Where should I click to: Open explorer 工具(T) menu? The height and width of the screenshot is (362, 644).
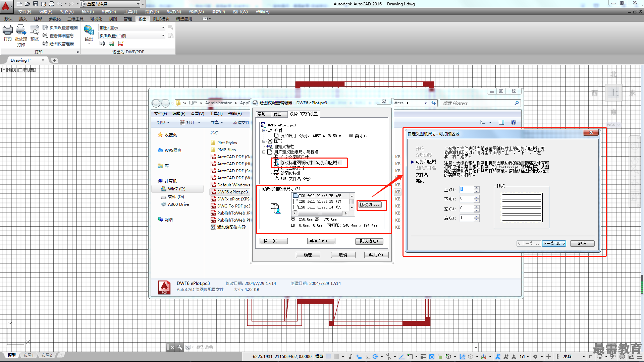pyautogui.click(x=216, y=114)
